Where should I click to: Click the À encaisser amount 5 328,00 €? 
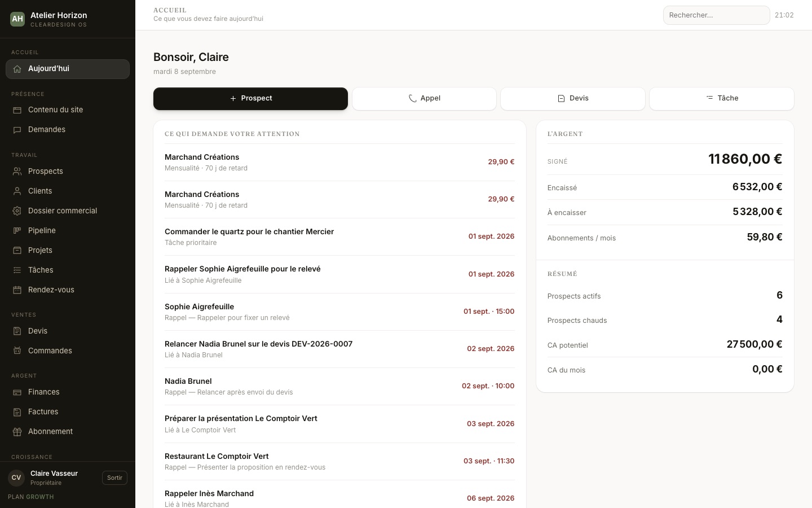point(757,212)
